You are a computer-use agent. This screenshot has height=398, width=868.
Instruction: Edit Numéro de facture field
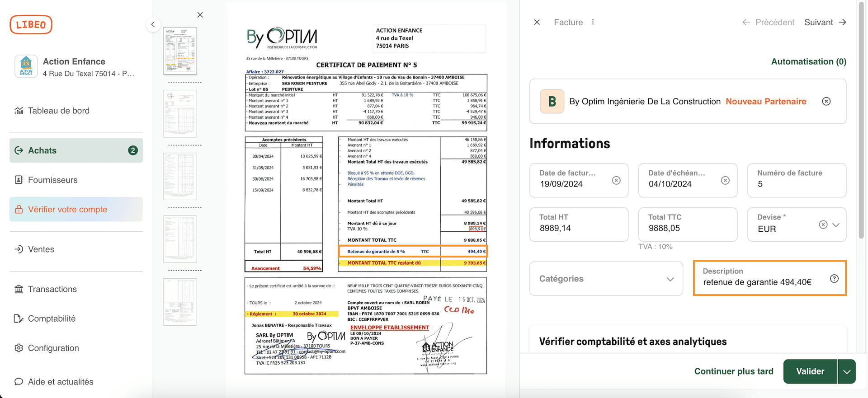(797, 180)
